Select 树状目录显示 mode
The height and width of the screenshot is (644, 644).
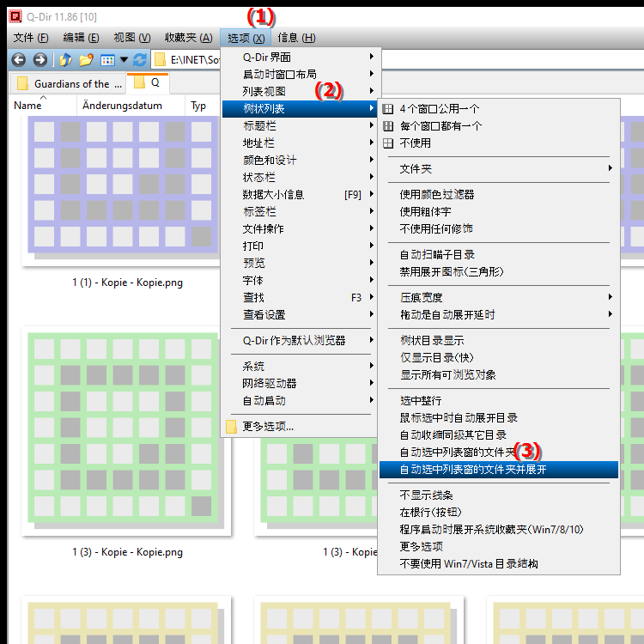[499, 341]
